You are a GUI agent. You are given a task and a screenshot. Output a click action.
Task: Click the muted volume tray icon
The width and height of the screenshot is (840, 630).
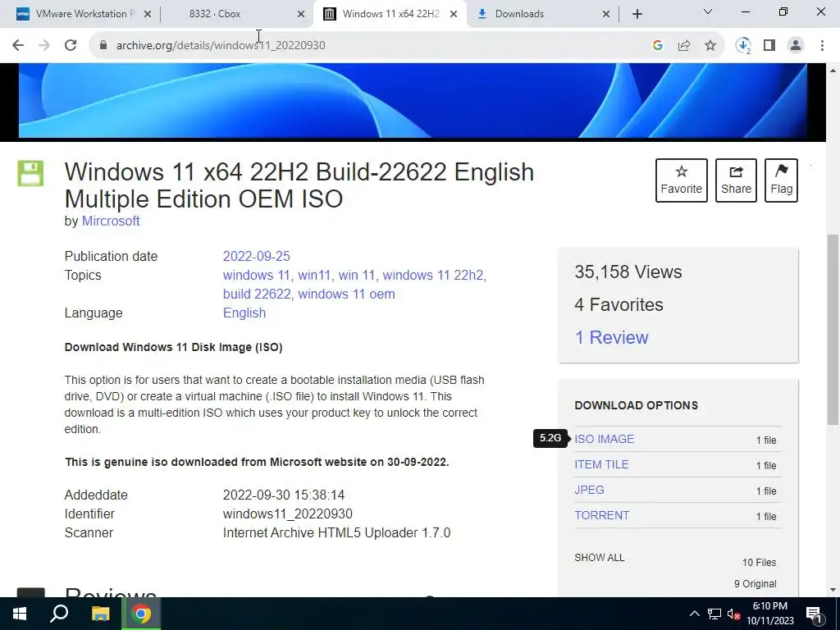pos(734,614)
